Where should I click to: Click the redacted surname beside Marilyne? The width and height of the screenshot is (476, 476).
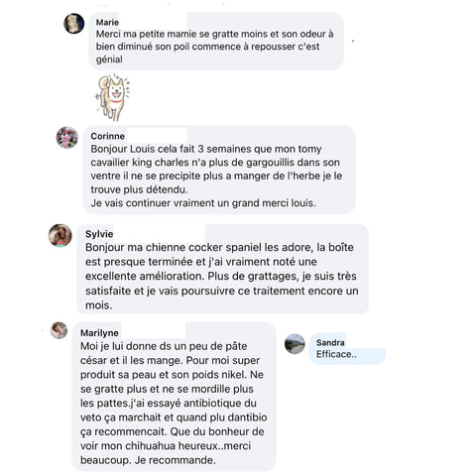click(154, 330)
